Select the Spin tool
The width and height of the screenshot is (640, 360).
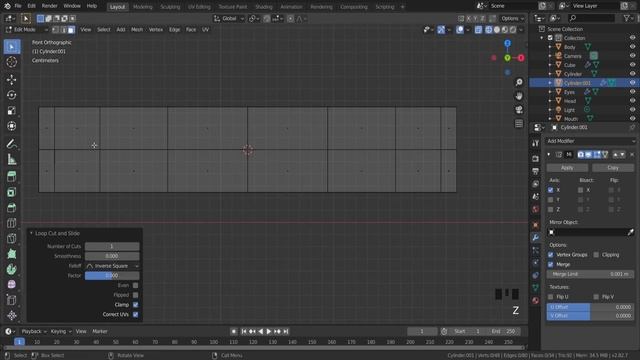click(12, 269)
